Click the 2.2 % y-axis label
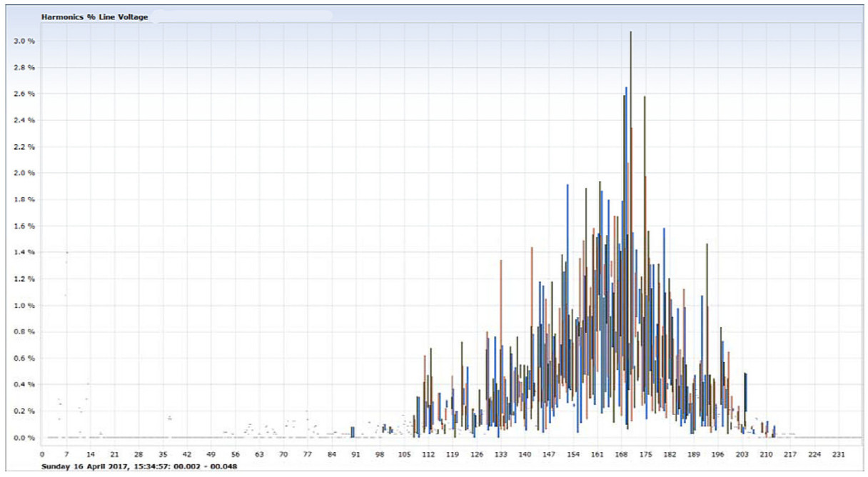868x477 pixels. 24,146
